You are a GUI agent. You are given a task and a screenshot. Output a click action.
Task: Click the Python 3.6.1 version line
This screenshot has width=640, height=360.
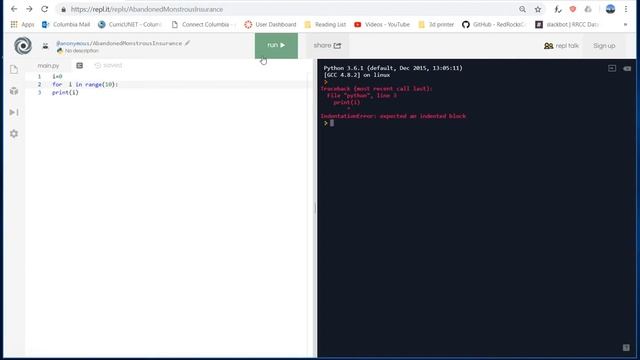(x=393, y=68)
